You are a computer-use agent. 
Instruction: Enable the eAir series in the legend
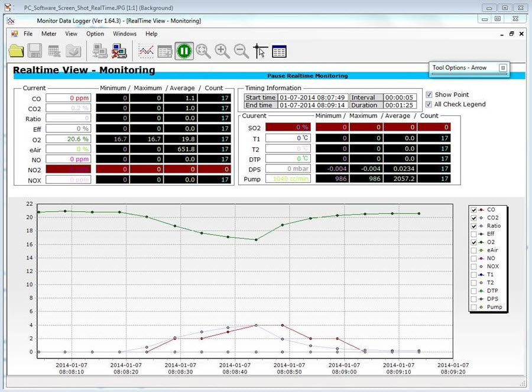pyautogui.click(x=473, y=251)
